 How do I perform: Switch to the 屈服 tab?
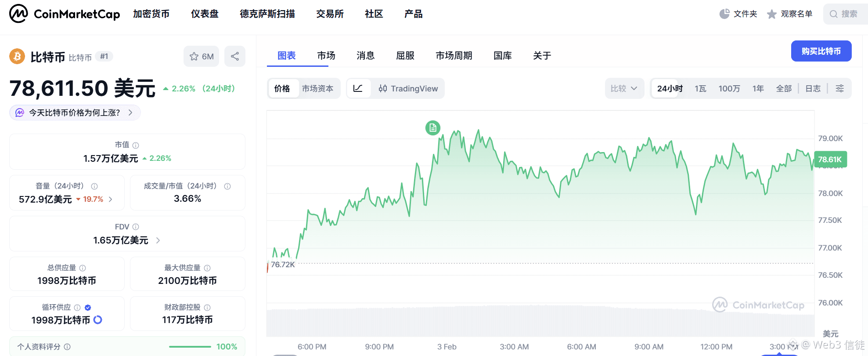click(405, 56)
